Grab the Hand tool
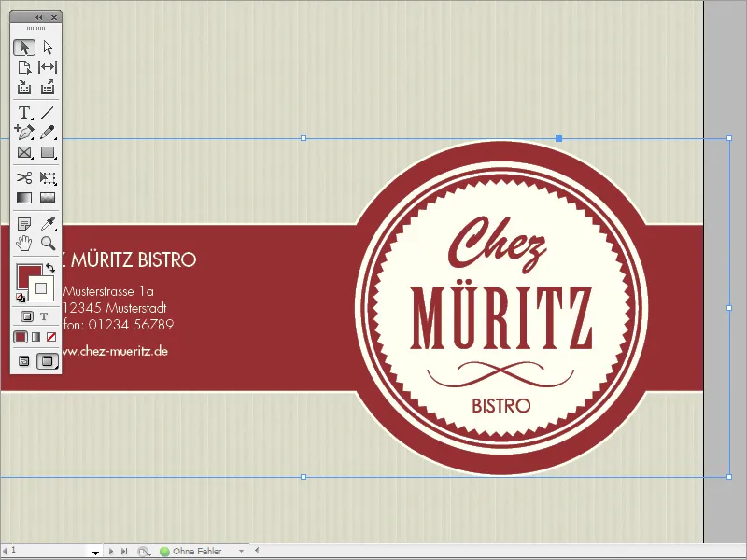 coord(22,243)
